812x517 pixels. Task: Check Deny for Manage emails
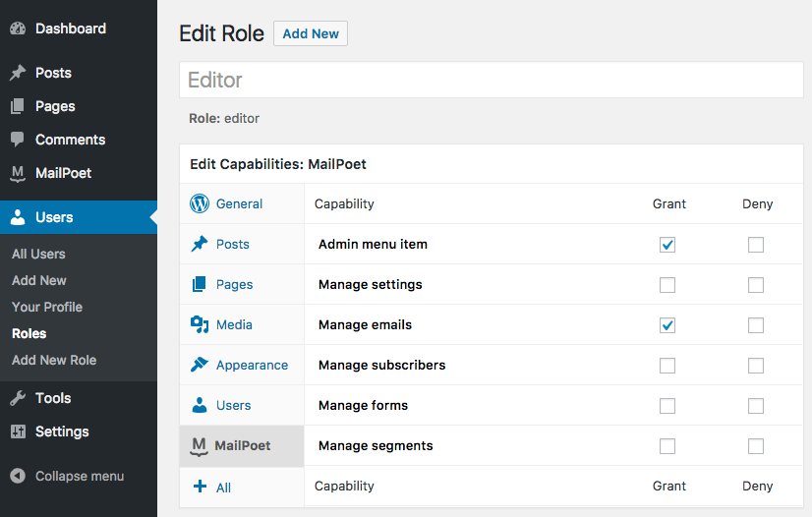756,325
